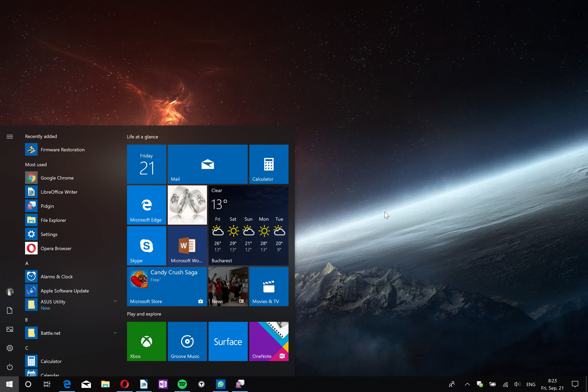
Task: Show hidden system tray icons
Action: 467,384
